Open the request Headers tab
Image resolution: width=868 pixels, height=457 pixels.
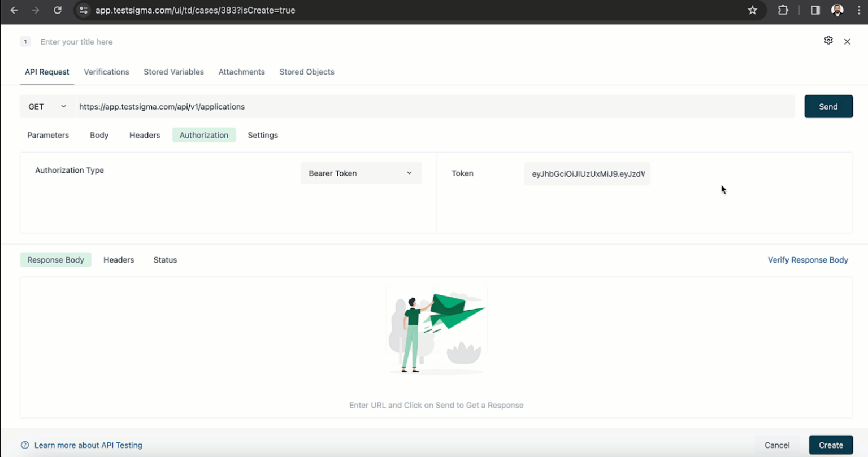pyautogui.click(x=144, y=135)
